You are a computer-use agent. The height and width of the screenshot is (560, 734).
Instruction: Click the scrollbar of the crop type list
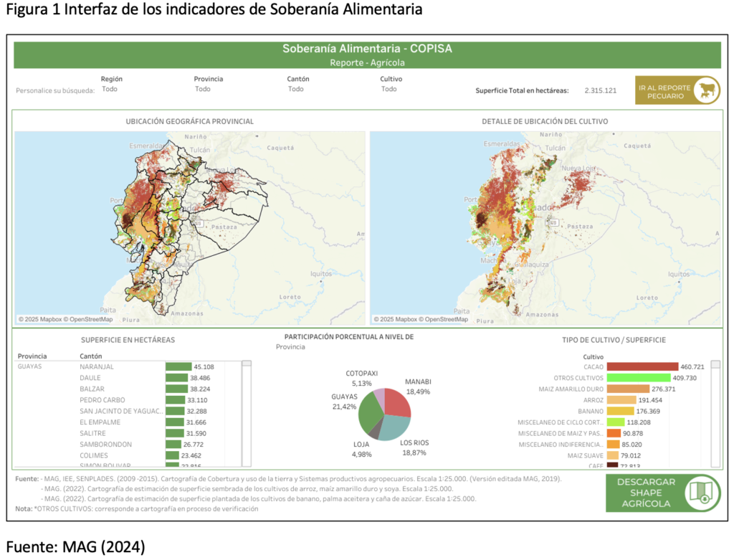click(715, 412)
